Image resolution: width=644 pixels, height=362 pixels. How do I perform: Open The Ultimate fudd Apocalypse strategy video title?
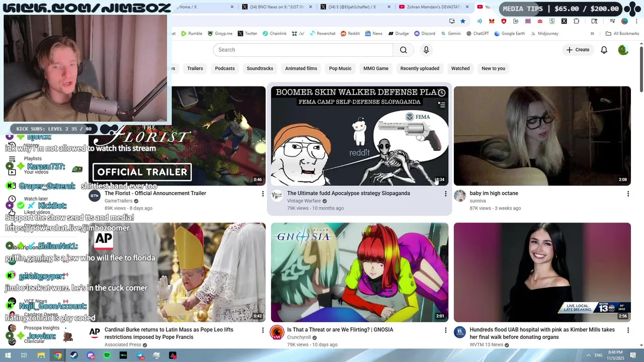(349, 193)
